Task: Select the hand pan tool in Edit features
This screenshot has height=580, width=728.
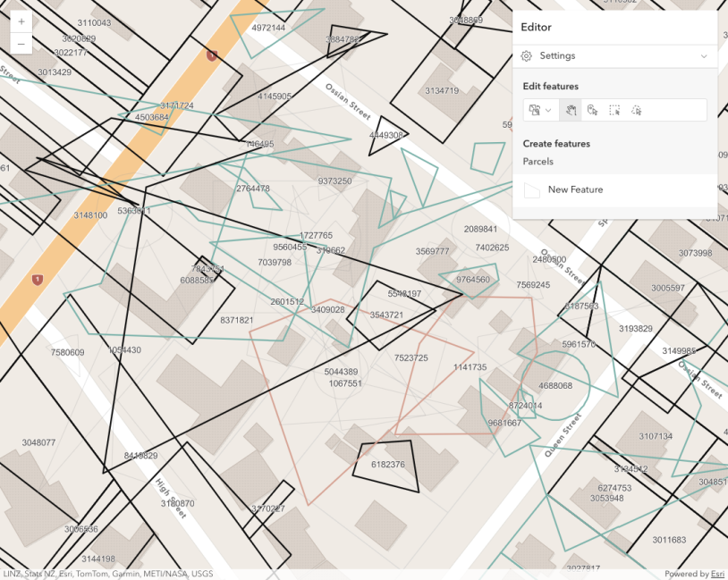Action: coord(572,110)
